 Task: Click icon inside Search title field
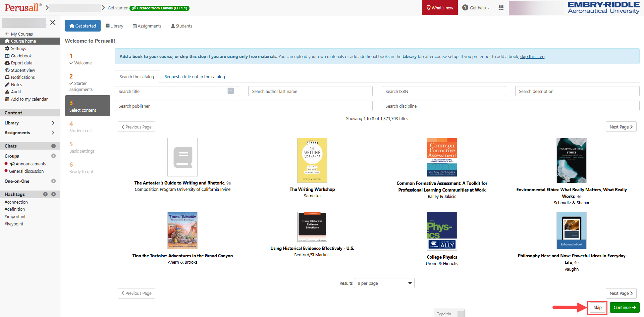[x=230, y=91]
